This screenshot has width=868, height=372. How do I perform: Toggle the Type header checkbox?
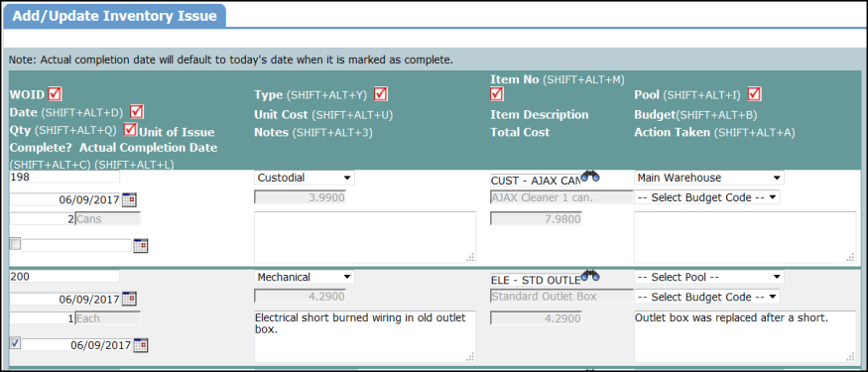pos(380,94)
